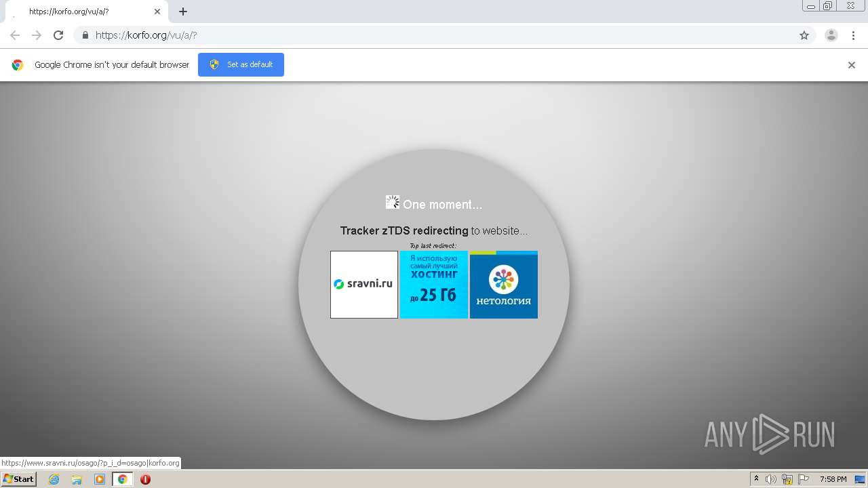
Task: Click the taskbar clock showing 7:58 PM
Action: click(833, 479)
